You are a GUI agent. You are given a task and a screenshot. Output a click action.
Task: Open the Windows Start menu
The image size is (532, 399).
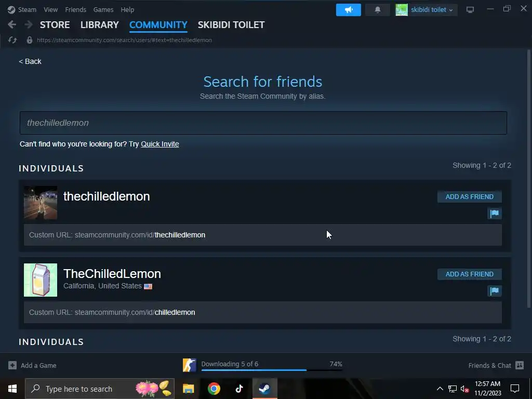(12, 389)
